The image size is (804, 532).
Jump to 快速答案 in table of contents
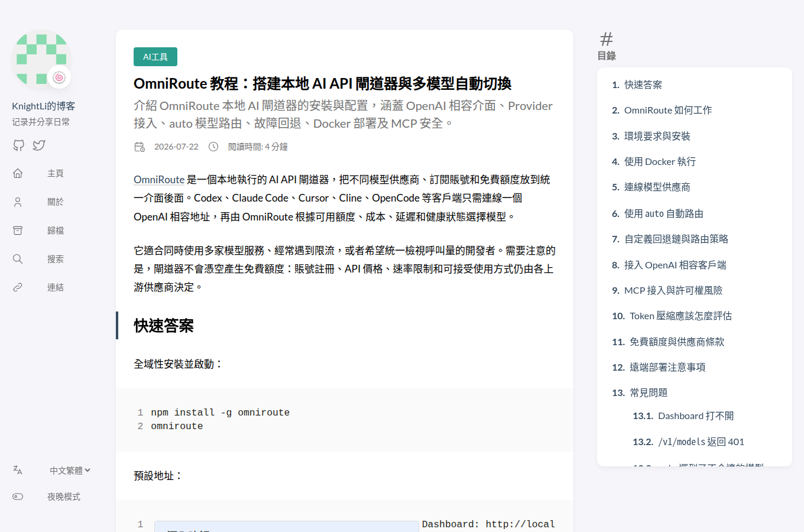point(643,85)
